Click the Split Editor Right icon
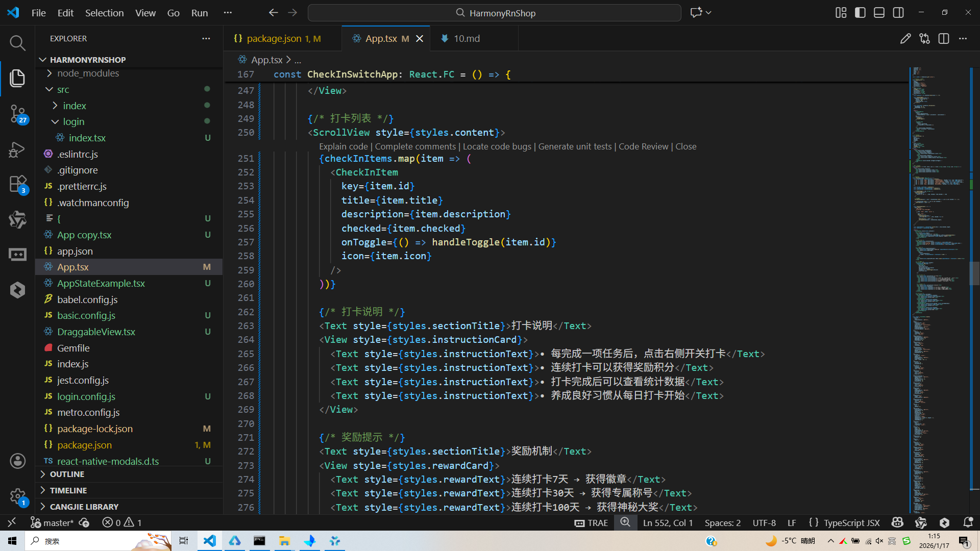Viewport: 980px width, 551px height. (943, 39)
